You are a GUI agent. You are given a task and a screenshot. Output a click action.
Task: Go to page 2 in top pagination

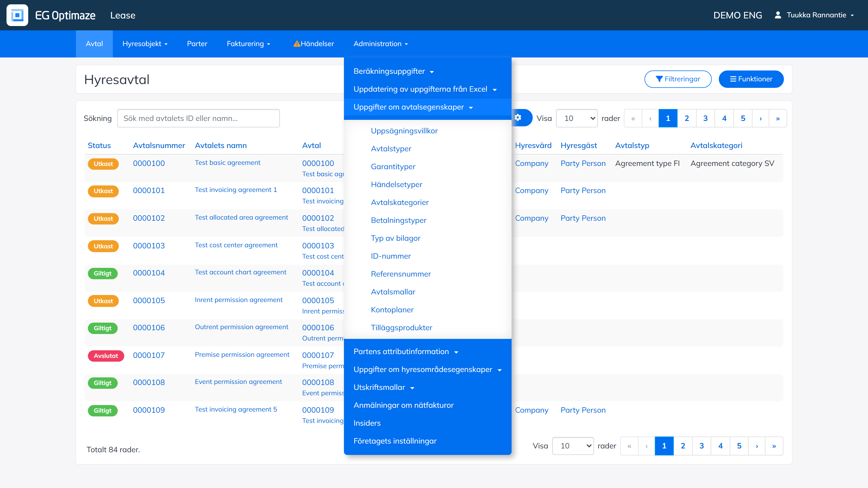coord(686,118)
